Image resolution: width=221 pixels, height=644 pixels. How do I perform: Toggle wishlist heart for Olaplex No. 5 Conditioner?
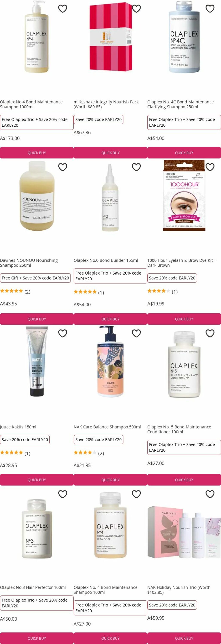pos(210,333)
